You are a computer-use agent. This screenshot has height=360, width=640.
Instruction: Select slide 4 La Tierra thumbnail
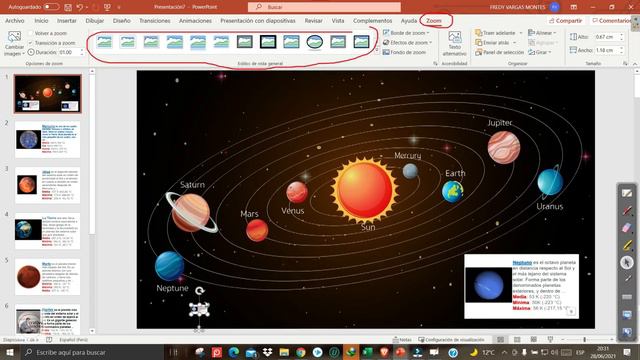(x=48, y=231)
